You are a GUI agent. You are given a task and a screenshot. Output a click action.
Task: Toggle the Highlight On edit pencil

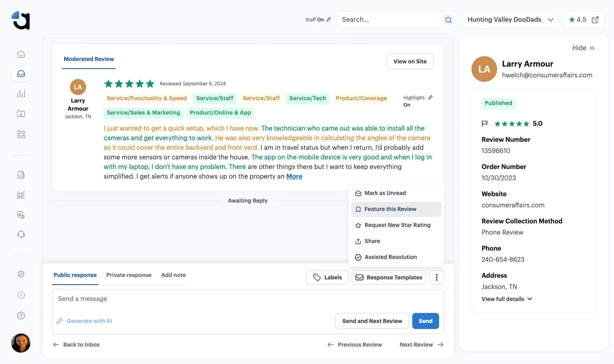tap(430, 98)
